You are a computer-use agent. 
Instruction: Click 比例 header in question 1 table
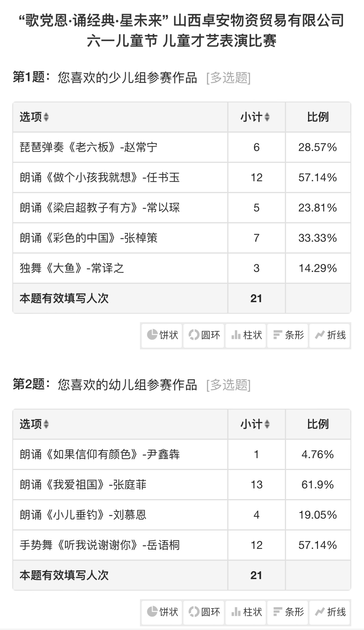tap(318, 117)
